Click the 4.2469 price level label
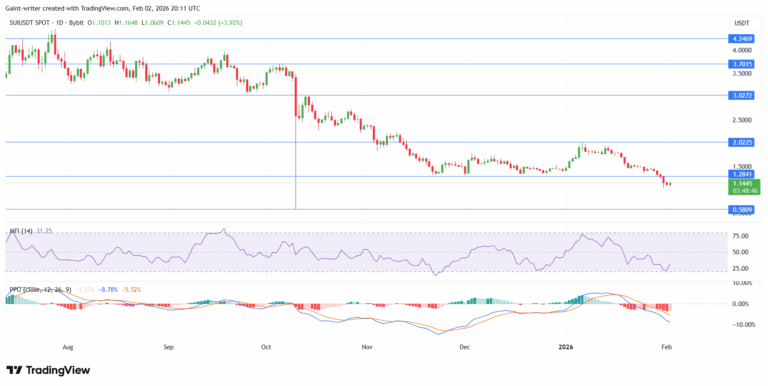Screen dimensions: 768x386 pyautogui.click(x=740, y=38)
